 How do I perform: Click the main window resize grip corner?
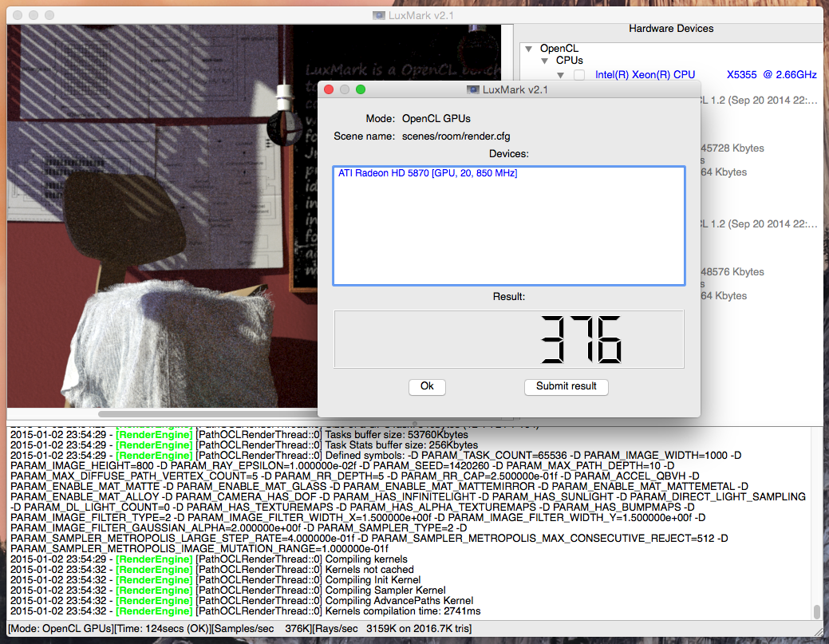[x=819, y=631]
